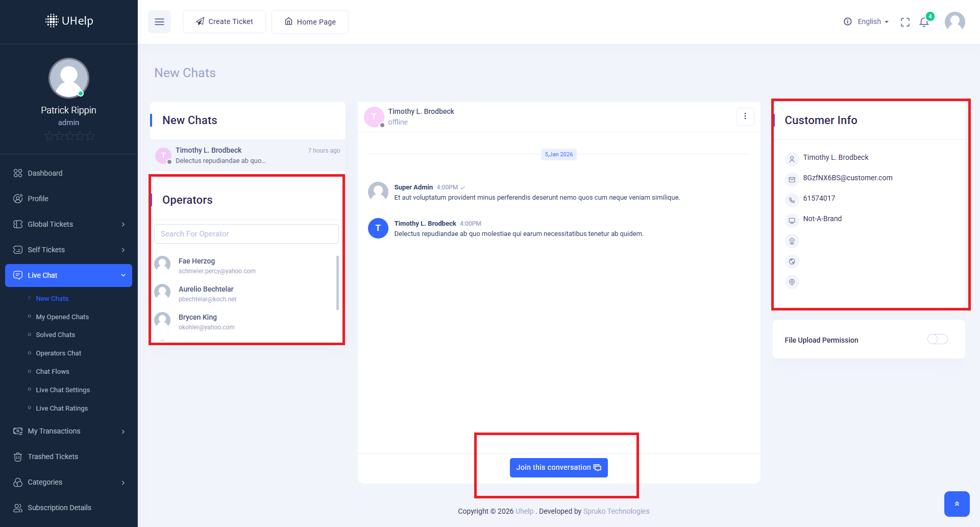The height and width of the screenshot is (527, 980).
Task: Open the English language dropdown
Action: point(872,22)
